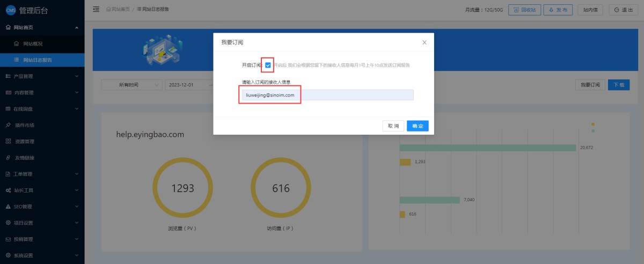Screen dimensions: 644x264
Task: Click the 产品管理 icon
Action: [x=8, y=76]
